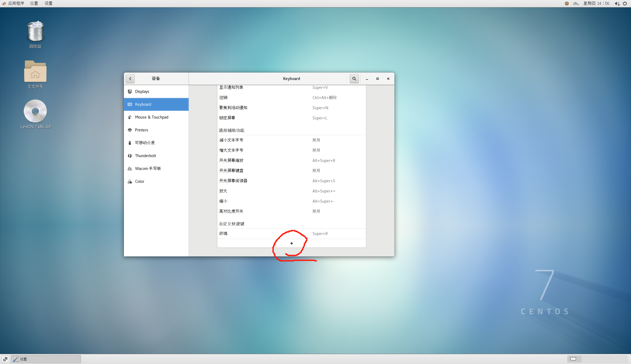Click the power icon in top bar
Image resolution: width=631 pixels, height=364 pixels.
coord(625,3)
